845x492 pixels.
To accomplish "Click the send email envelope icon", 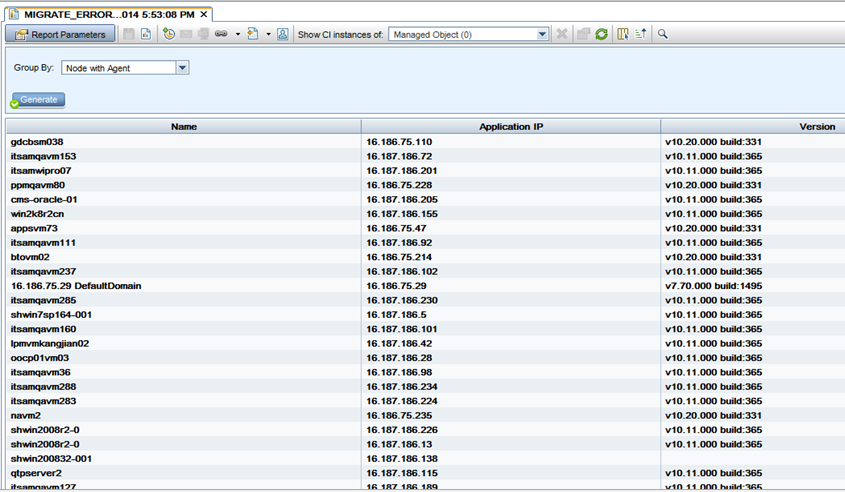I will [186, 34].
